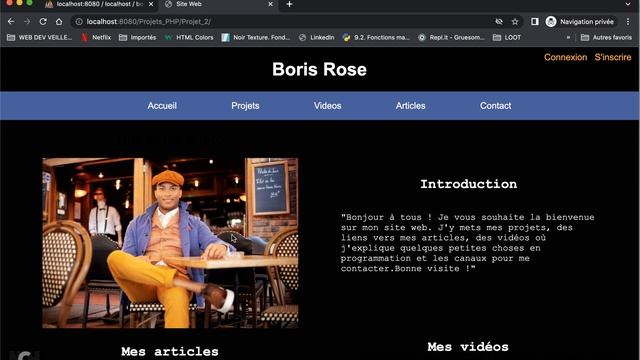Open the LOOT bookmark folder

tap(507, 38)
